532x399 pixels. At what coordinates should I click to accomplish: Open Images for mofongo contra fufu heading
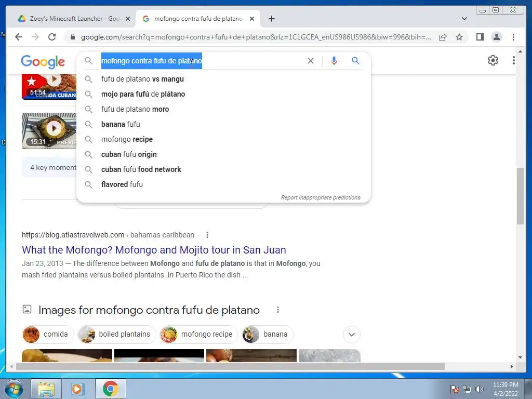click(149, 310)
